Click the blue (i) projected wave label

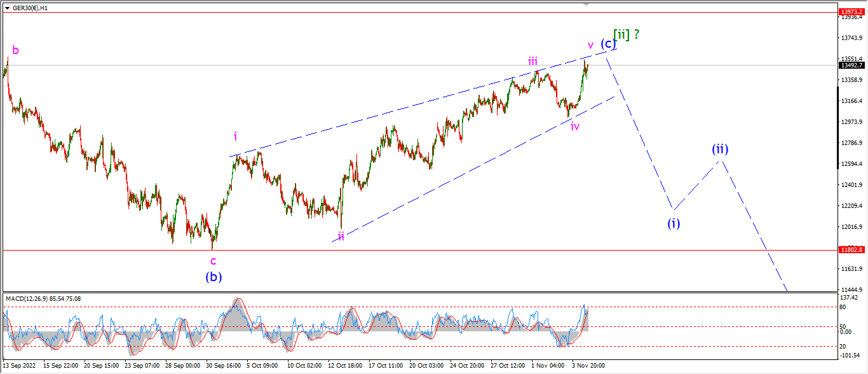coord(674,223)
